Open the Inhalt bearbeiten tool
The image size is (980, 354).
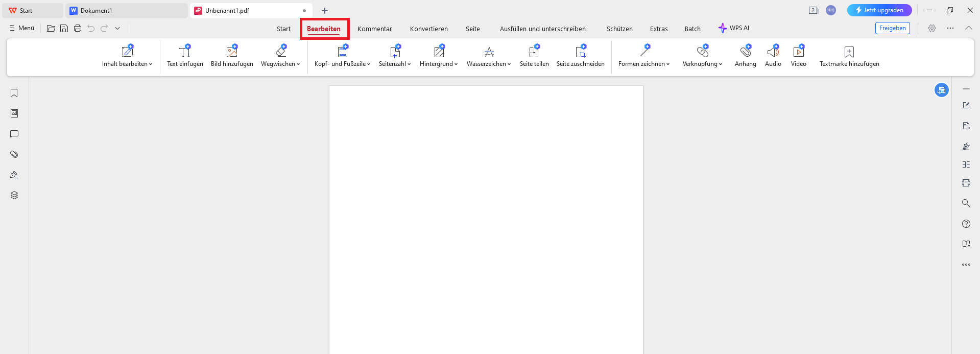tap(127, 57)
